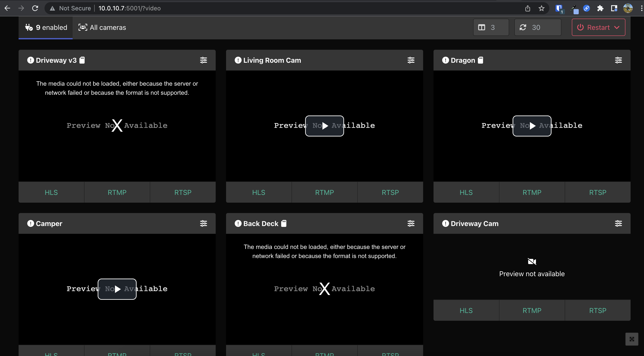Click the Living Room Cam title
The width and height of the screenshot is (644, 356).
tap(272, 60)
